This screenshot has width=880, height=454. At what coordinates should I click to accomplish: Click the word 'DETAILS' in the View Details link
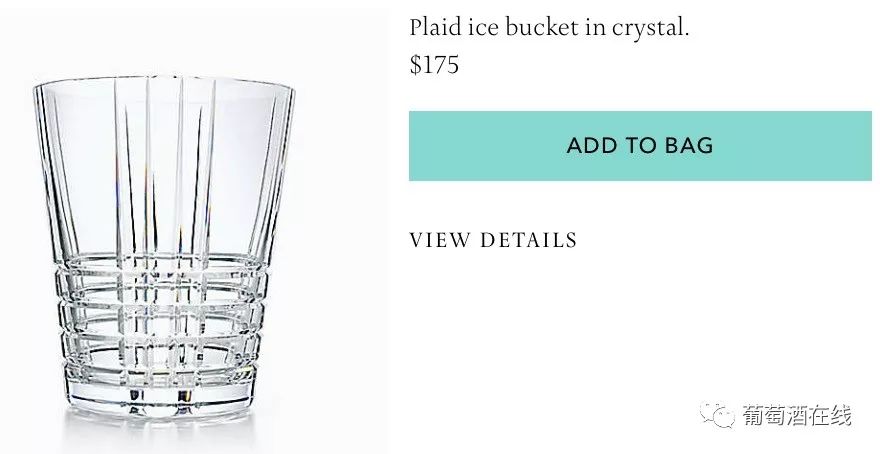tap(528, 240)
